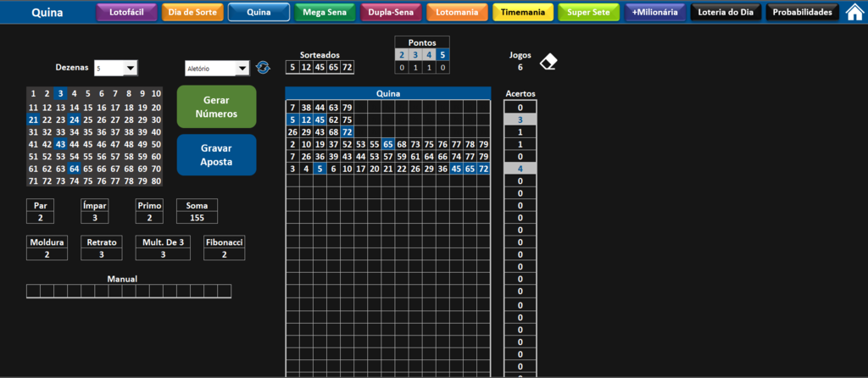Image resolution: width=868 pixels, height=378 pixels.
Task: Switch to the Mega Sena tab
Action: [325, 12]
